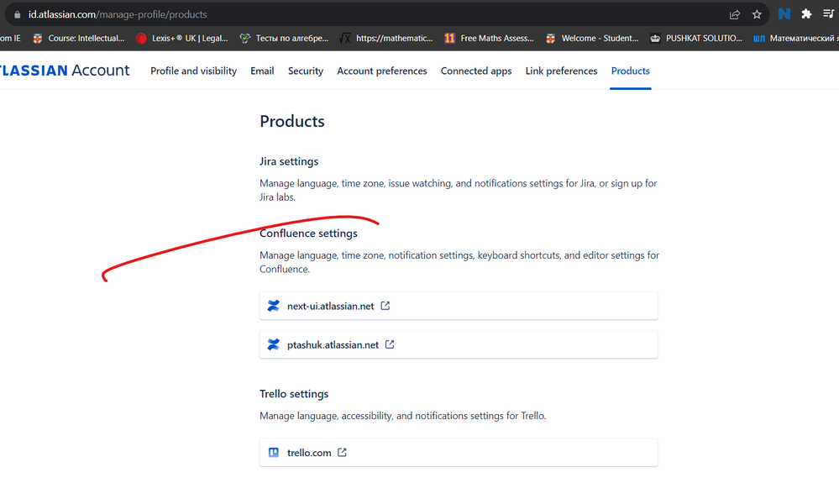Viewport: 839px width, 504px height.
Task: Click Confluence icon beside next-ui.atlassian.net
Action: [x=274, y=306]
